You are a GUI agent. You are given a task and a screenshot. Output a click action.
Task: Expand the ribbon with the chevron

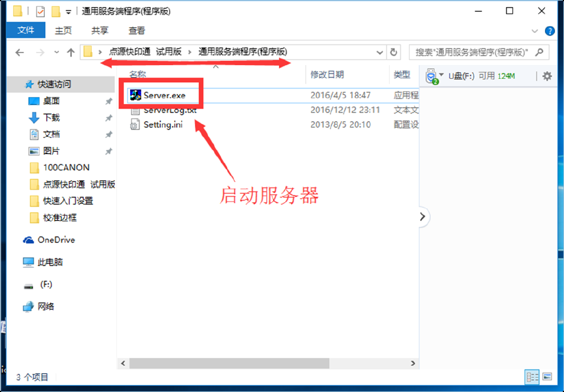pyautogui.click(x=534, y=31)
